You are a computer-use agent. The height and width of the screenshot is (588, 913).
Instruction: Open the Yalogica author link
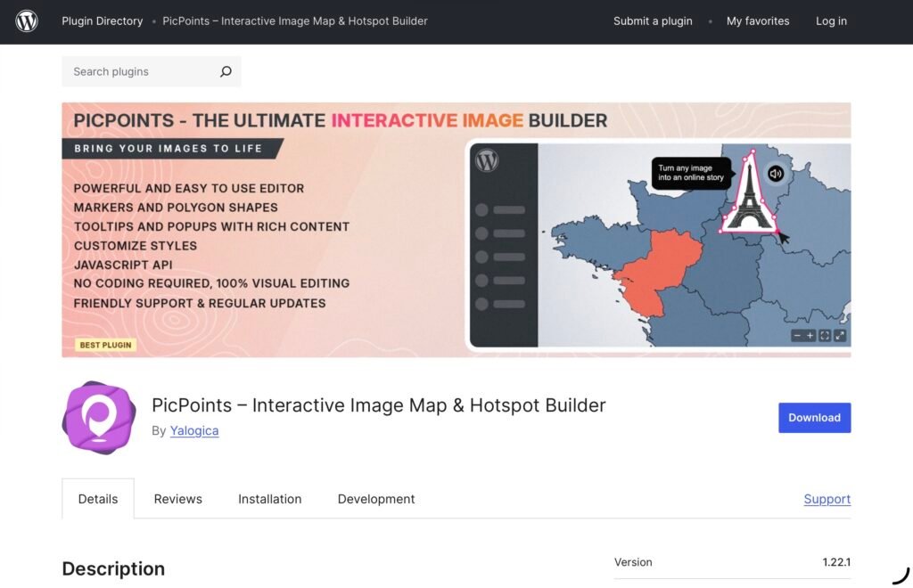[x=194, y=431]
